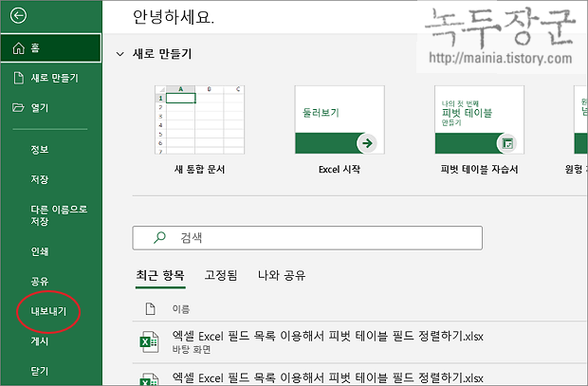
Task: Click 공유 in the sidebar
Action: tap(40, 282)
